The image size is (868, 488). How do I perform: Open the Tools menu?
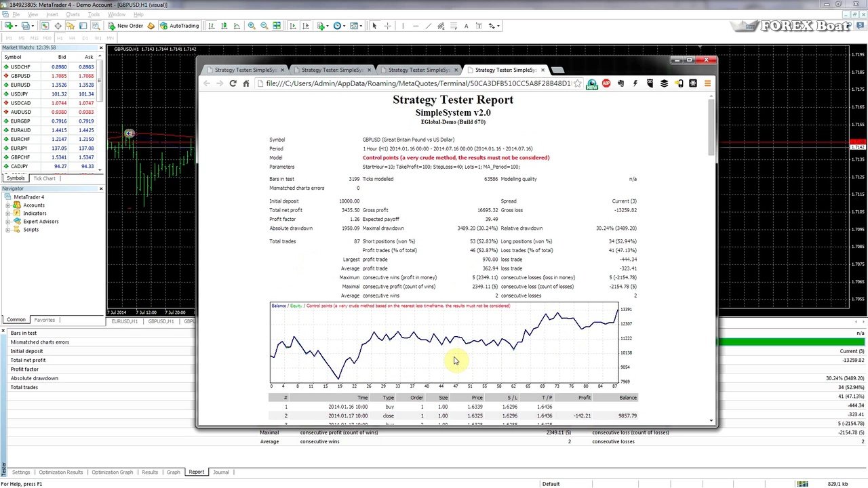[94, 14]
